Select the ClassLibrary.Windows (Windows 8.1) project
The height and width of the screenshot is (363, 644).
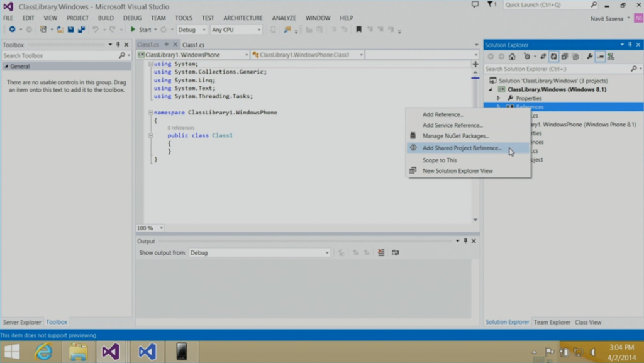[557, 89]
